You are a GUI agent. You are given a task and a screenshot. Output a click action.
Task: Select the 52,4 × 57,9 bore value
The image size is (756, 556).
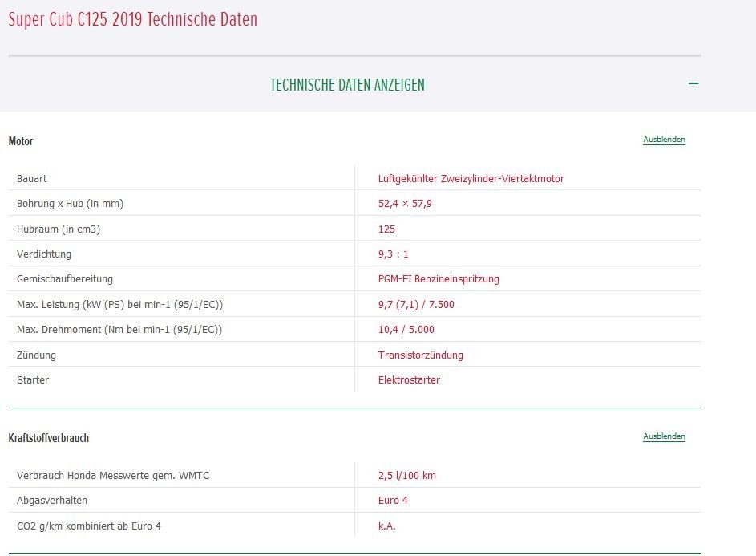pos(405,204)
